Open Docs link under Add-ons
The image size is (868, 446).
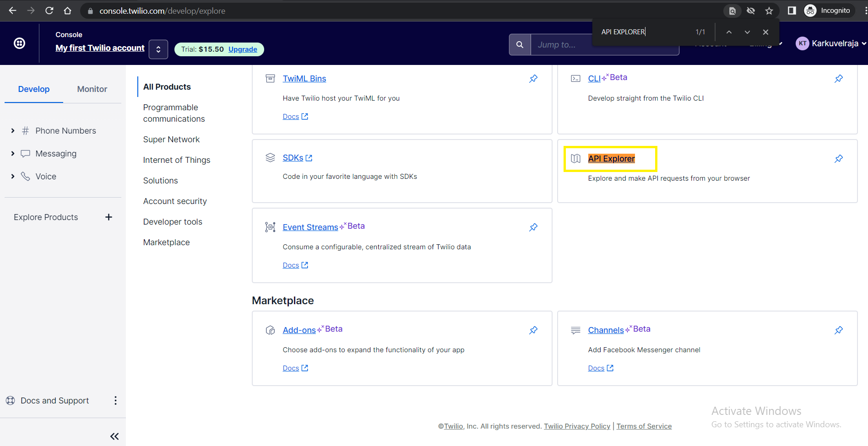click(295, 368)
